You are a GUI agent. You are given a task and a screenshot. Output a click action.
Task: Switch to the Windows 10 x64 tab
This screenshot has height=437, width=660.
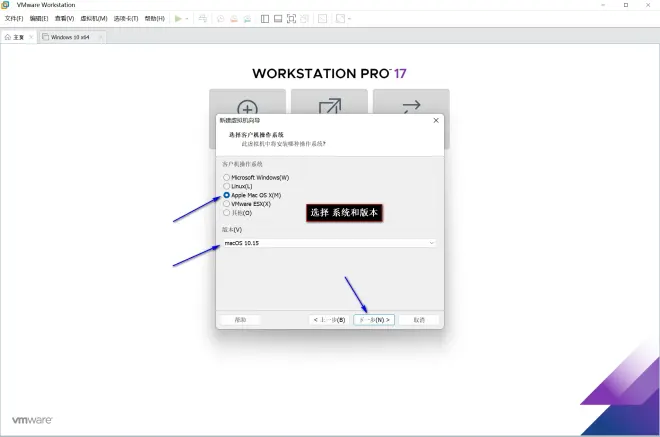(x=70, y=37)
